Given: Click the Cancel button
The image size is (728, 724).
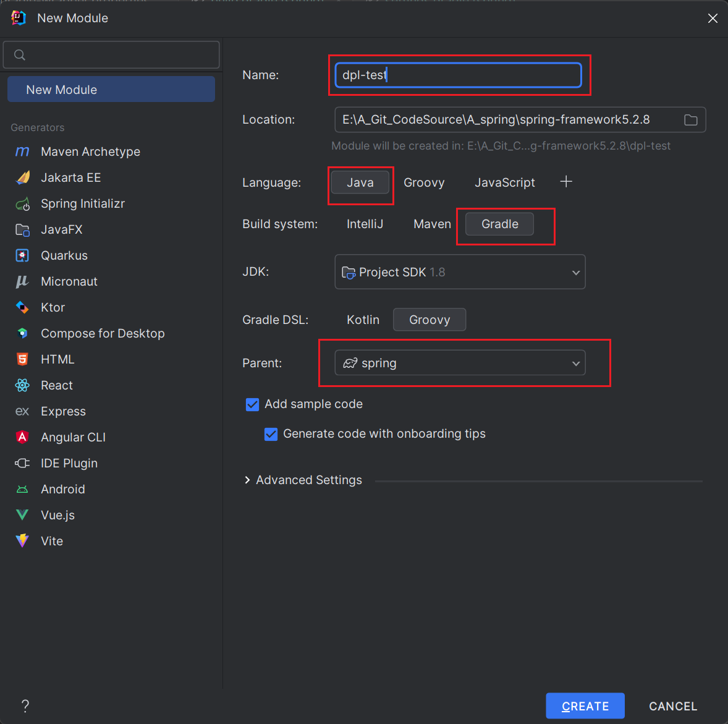Looking at the screenshot, I should point(673,706).
